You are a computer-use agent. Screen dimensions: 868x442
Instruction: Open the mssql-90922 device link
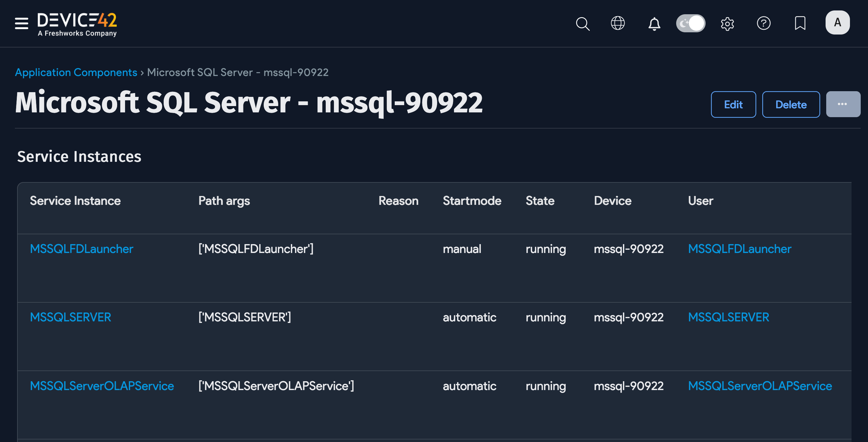click(629, 249)
